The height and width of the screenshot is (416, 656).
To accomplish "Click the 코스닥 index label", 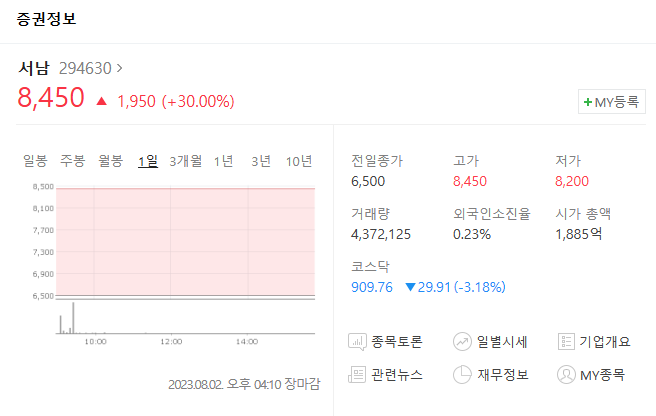I will click(370, 266).
